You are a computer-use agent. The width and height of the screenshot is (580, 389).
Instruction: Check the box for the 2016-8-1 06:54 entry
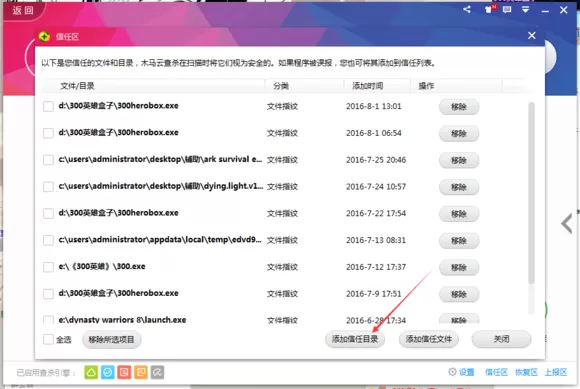[48, 133]
